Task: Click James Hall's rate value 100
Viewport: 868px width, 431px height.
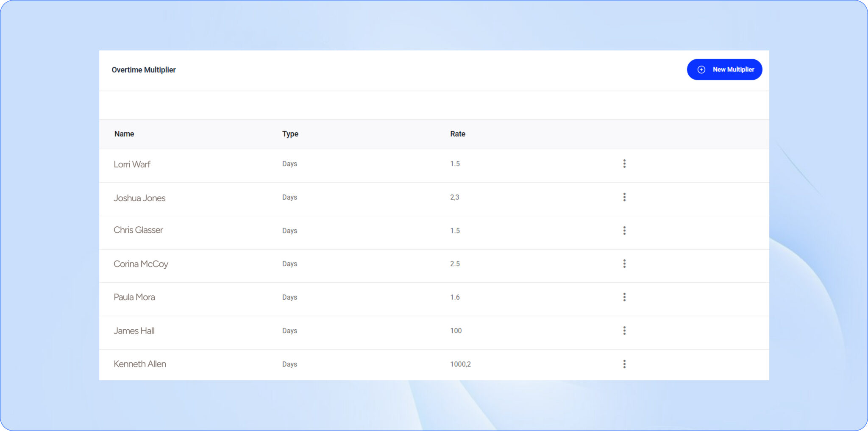Action: coord(456,331)
